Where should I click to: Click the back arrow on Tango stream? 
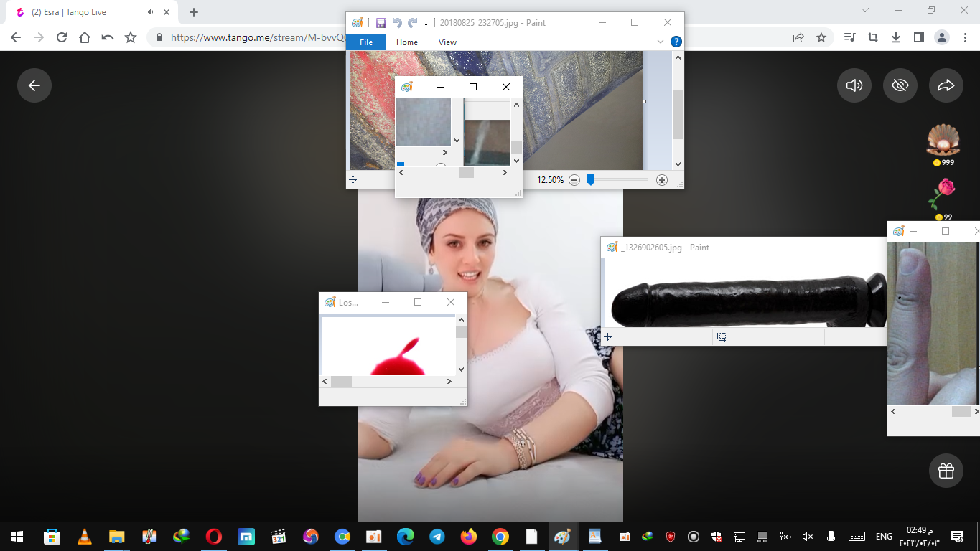point(34,85)
